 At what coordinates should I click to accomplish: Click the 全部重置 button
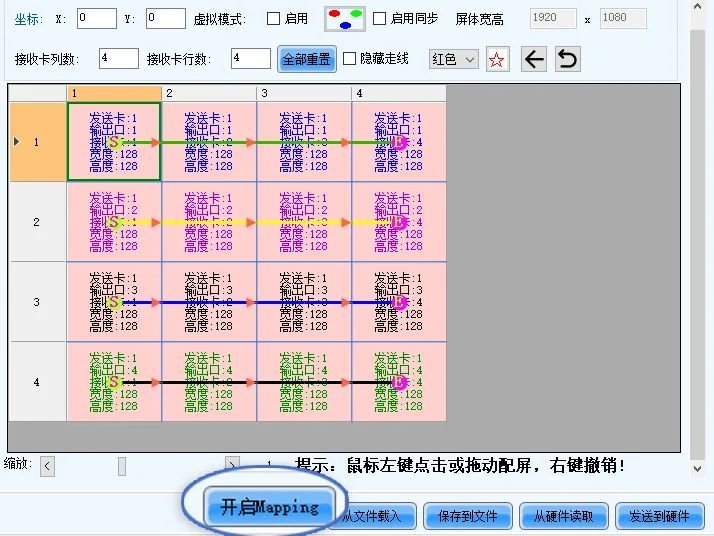306,59
